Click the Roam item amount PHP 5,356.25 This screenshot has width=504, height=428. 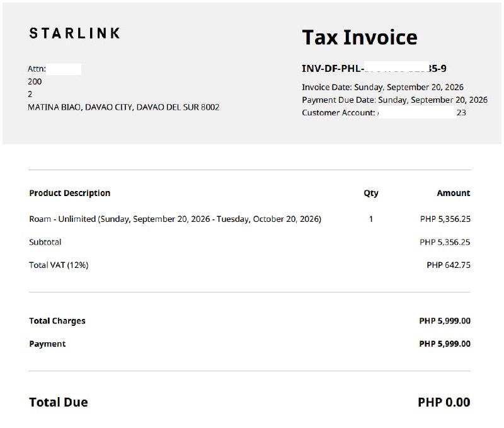click(x=445, y=219)
